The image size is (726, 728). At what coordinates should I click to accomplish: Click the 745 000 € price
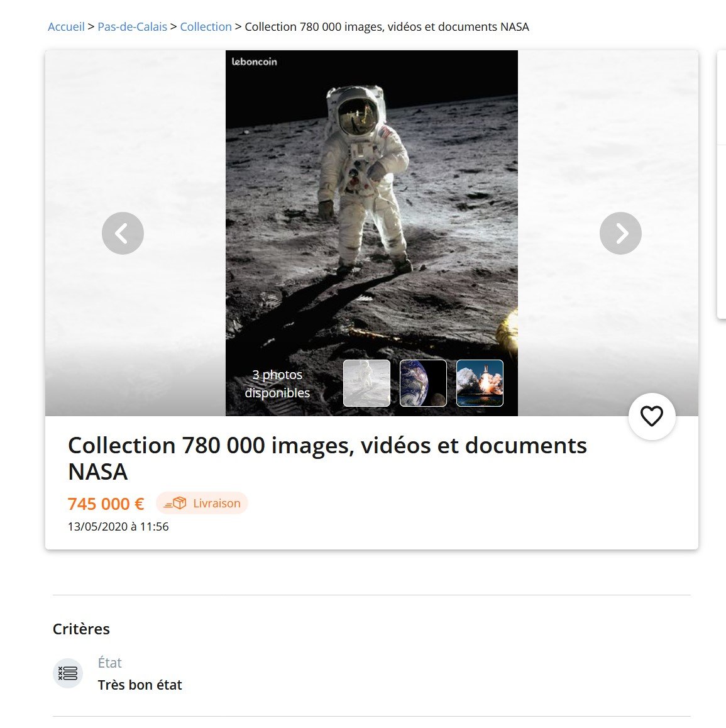tap(106, 504)
